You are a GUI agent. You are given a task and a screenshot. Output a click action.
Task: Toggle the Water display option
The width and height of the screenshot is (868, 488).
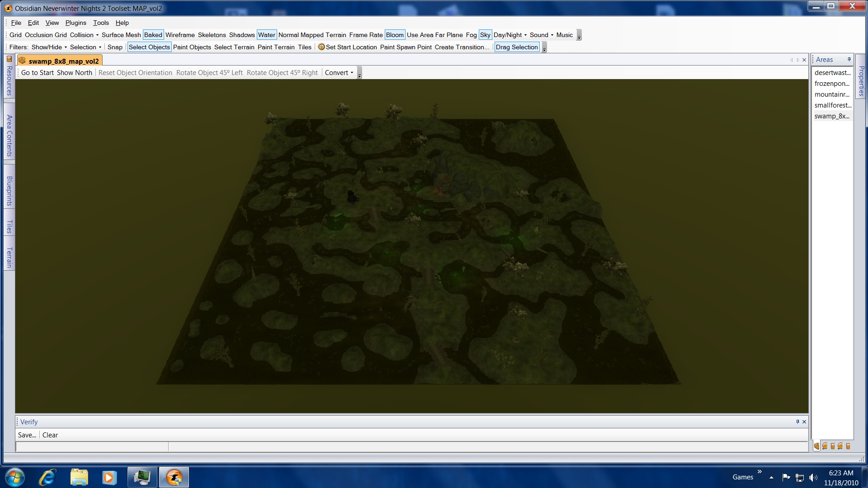266,35
